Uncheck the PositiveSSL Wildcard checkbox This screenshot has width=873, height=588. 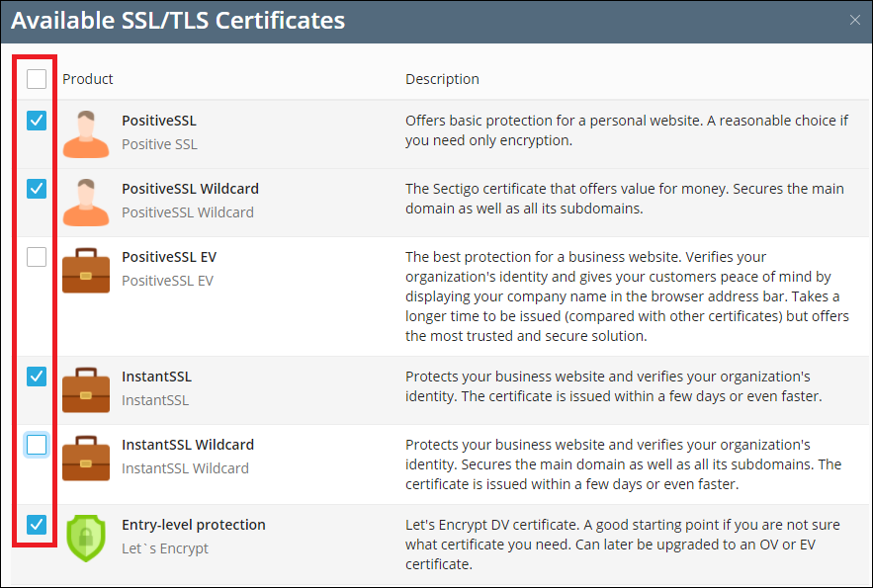coord(37,188)
